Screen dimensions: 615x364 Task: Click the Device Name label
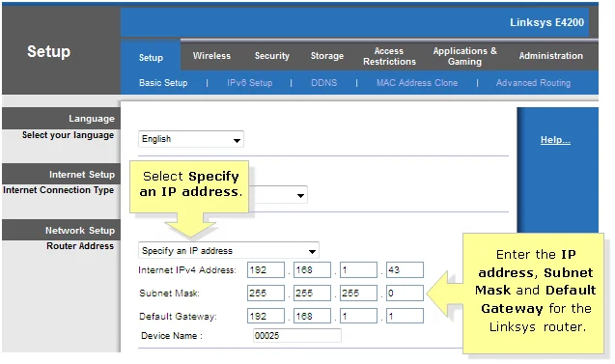(172, 336)
